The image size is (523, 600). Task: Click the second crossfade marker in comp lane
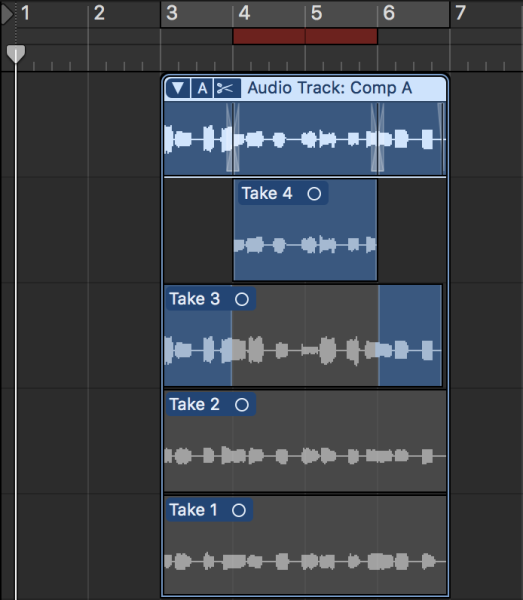(x=378, y=138)
